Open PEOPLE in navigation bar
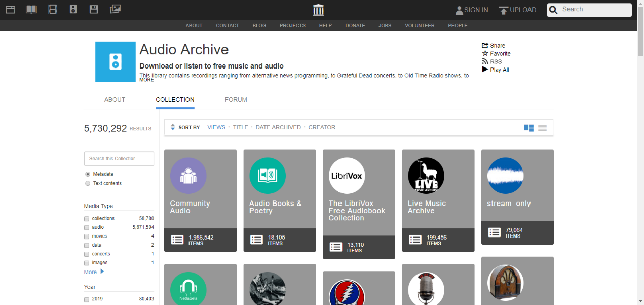 point(458,26)
